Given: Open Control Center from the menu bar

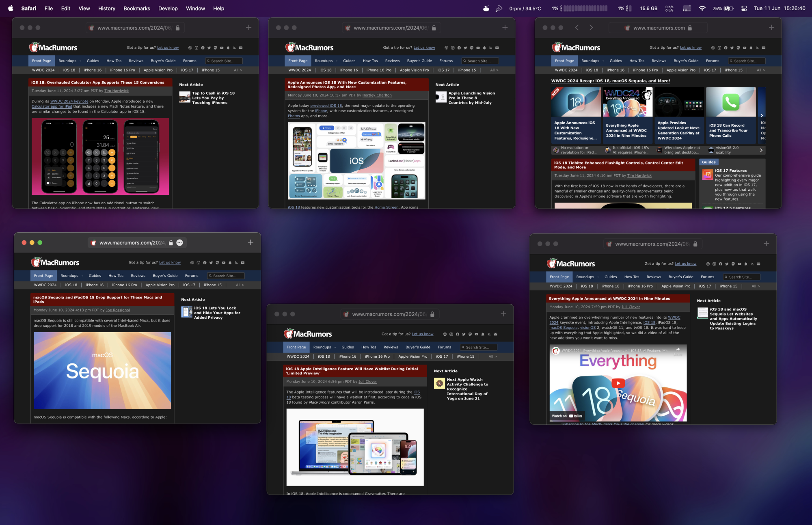Looking at the screenshot, I should point(744,8).
